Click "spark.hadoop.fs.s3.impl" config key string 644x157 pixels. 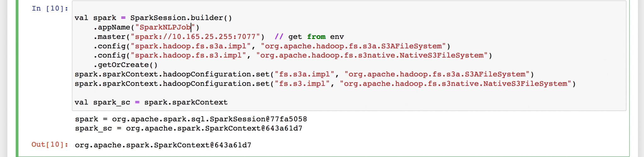pos(188,56)
